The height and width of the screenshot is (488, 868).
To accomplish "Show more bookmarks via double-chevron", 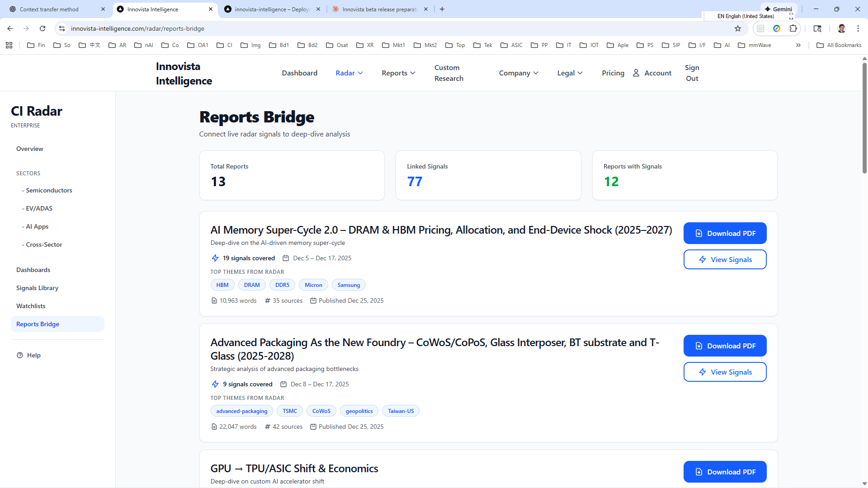I will point(798,45).
